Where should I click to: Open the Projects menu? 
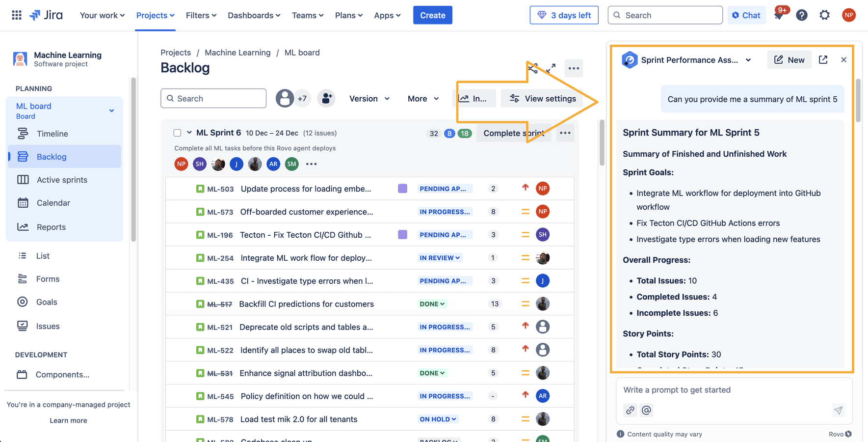click(155, 15)
